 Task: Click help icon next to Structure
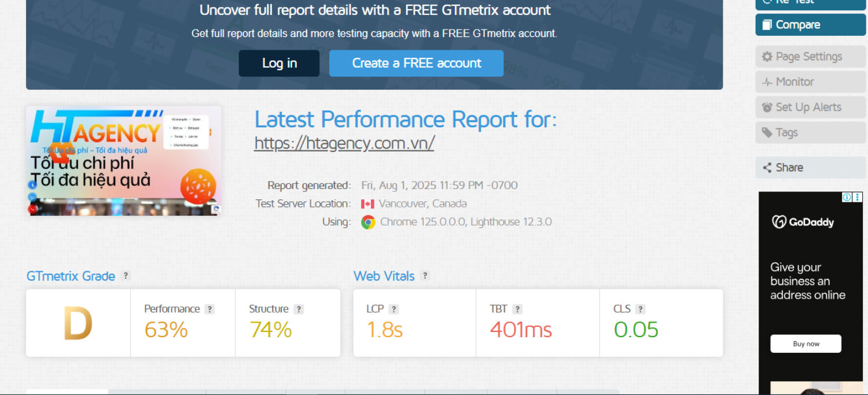(x=299, y=309)
